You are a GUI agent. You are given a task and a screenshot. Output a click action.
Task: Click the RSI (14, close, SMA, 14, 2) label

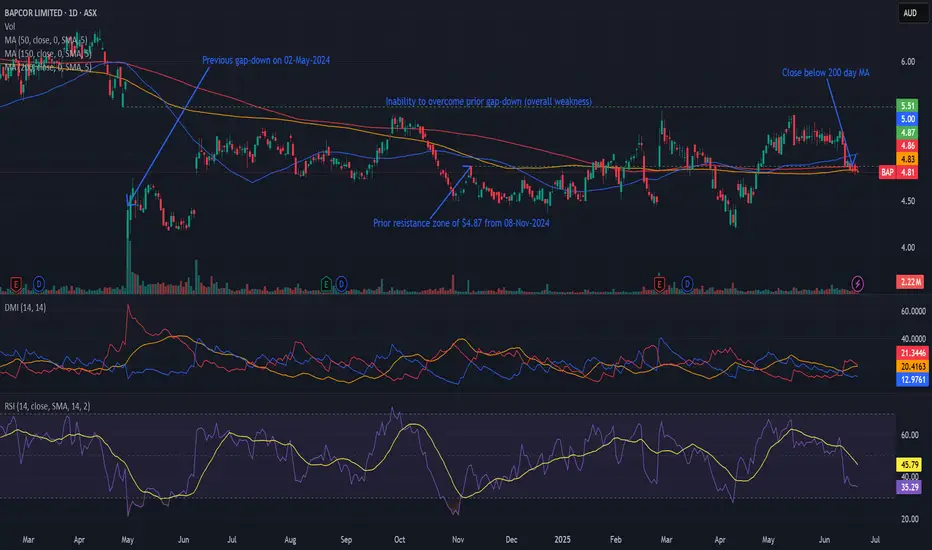(48, 406)
